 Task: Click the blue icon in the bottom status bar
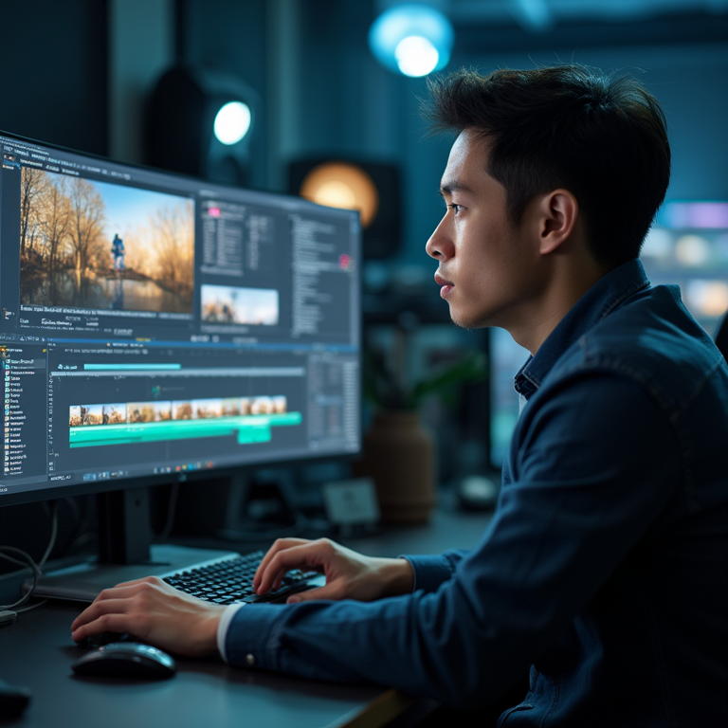point(87,477)
